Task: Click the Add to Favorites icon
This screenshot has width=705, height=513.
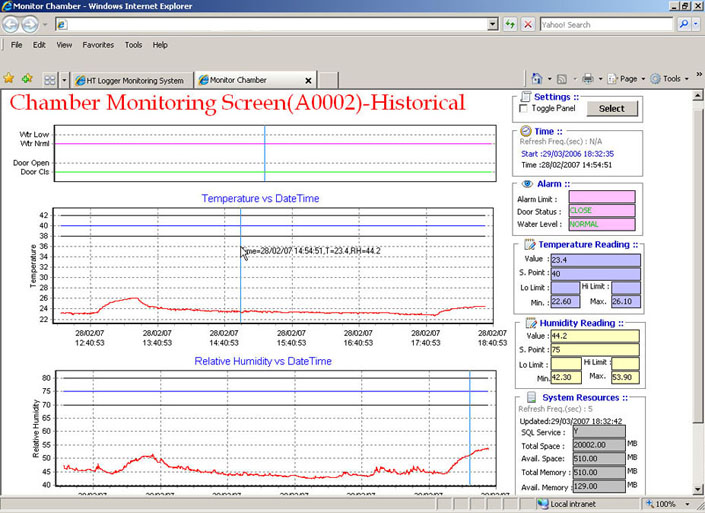Action: coord(27,78)
